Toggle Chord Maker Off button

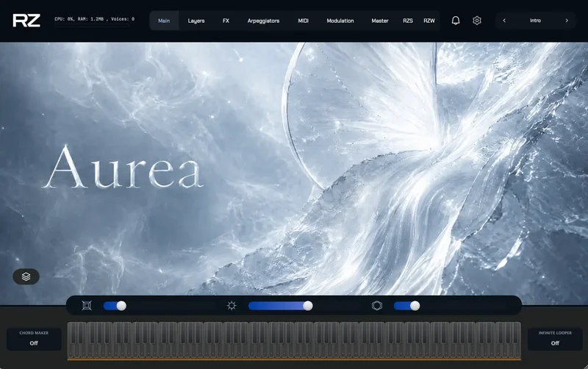(34, 339)
